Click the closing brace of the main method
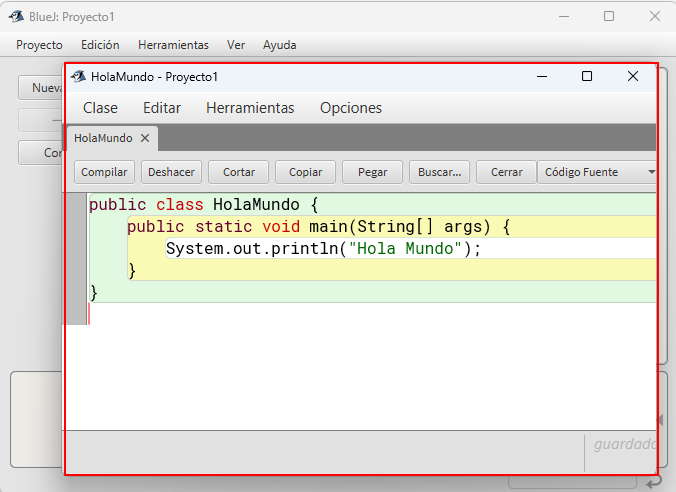Screen dimensions: 676x492 tap(132, 271)
